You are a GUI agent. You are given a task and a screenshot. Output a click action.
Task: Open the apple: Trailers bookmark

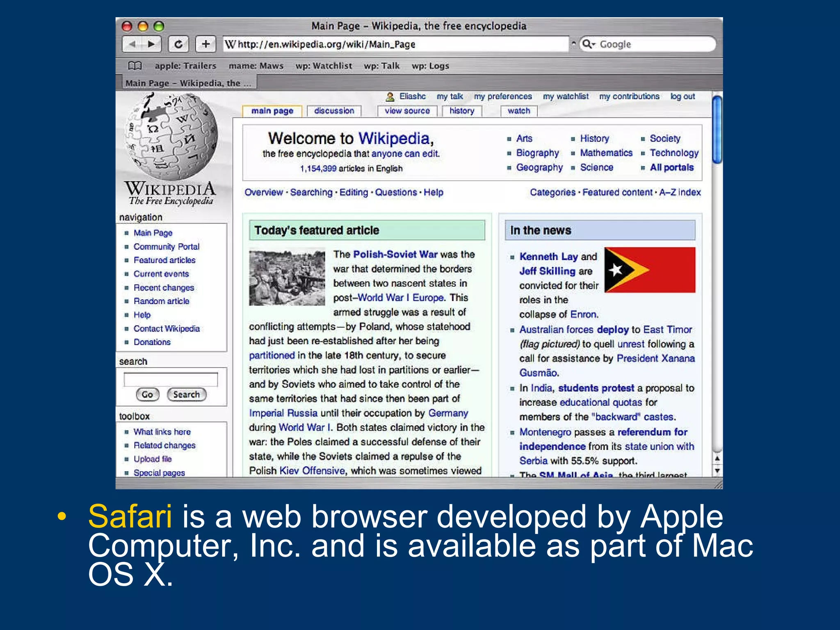tap(185, 66)
